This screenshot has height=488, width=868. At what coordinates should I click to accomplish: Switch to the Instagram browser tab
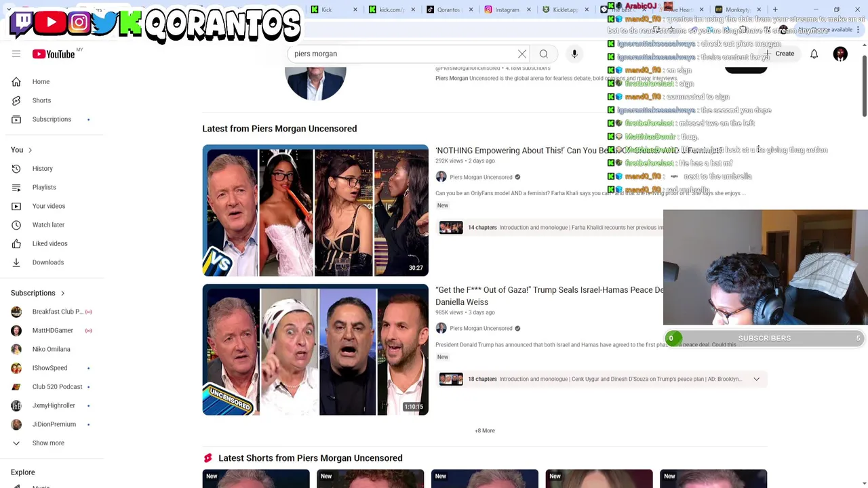coord(507,9)
